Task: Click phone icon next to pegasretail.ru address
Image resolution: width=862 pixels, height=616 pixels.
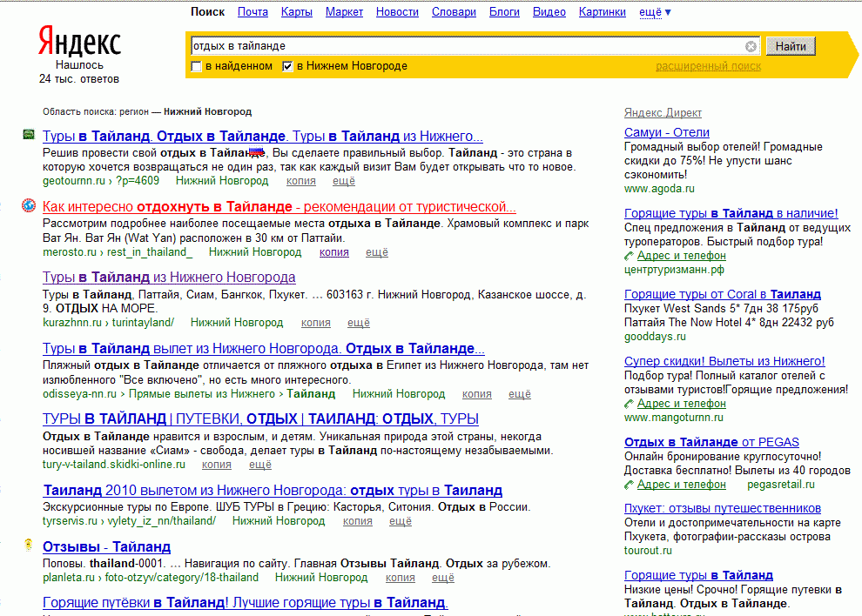Action: coord(629,485)
